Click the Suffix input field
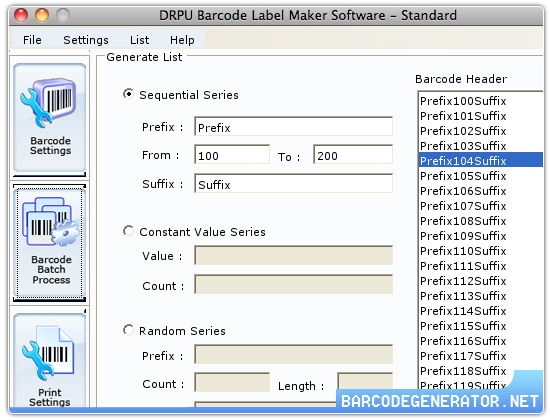This screenshot has width=550, height=420. [x=293, y=184]
